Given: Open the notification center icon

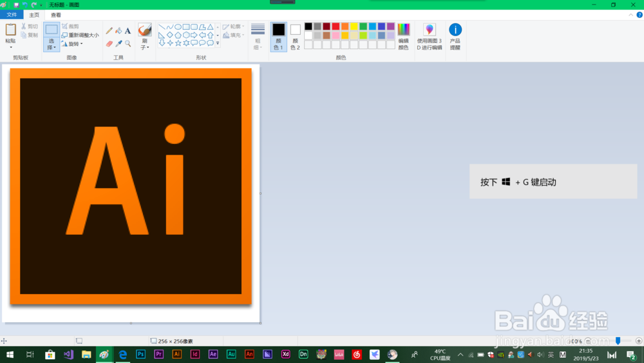Looking at the screenshot, I should tap(631, 355).
